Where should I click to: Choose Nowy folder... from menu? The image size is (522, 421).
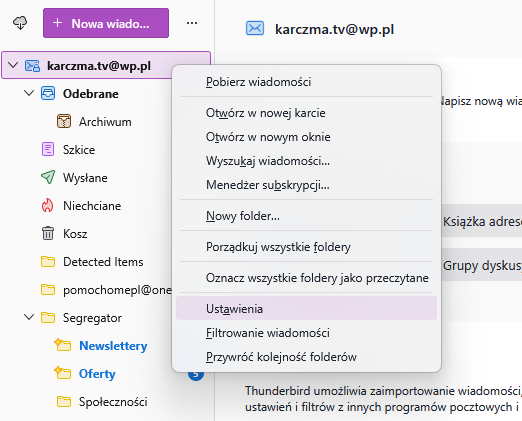(306, 216)
